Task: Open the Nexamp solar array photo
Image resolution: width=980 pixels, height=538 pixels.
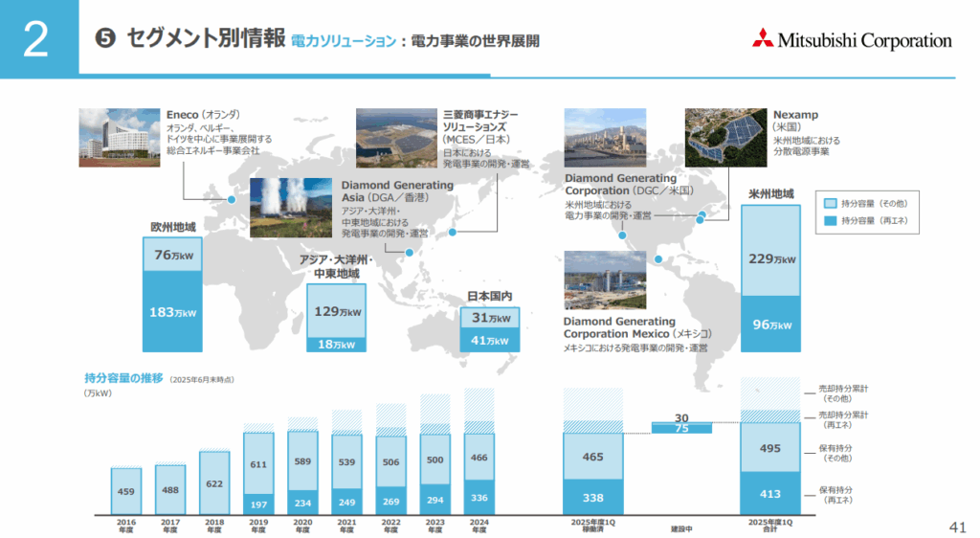Action: [725, 138]
